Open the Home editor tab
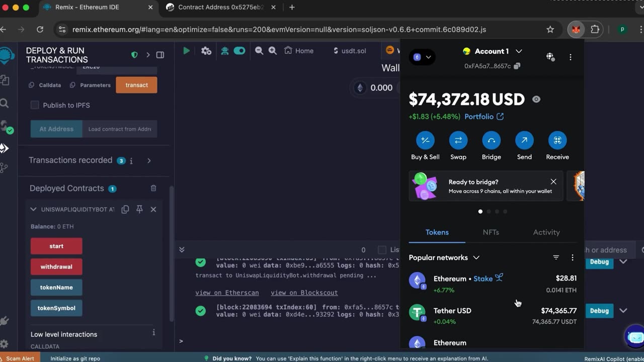The width and height of the screenshot is (644, 362). click(299, 51)
